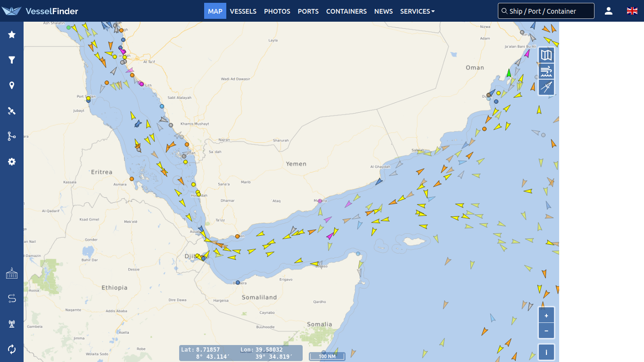
Task: Open the map info 'i' button
Action: click(546, 352)
